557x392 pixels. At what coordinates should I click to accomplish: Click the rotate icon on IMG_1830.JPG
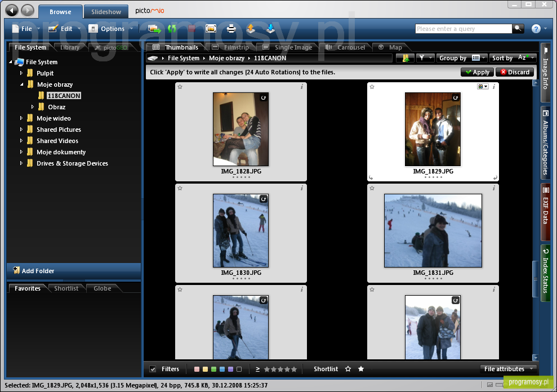pos(263,199)
